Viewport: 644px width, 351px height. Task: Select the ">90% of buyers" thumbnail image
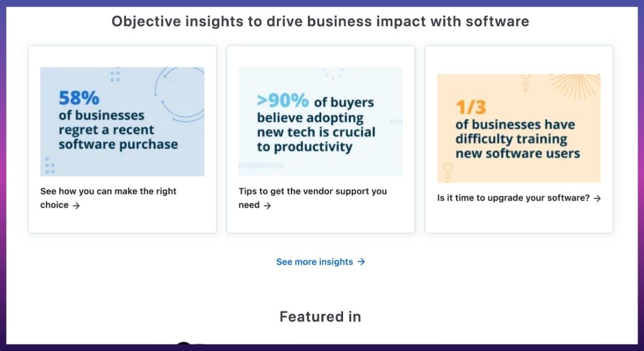(x=320, y=122)
